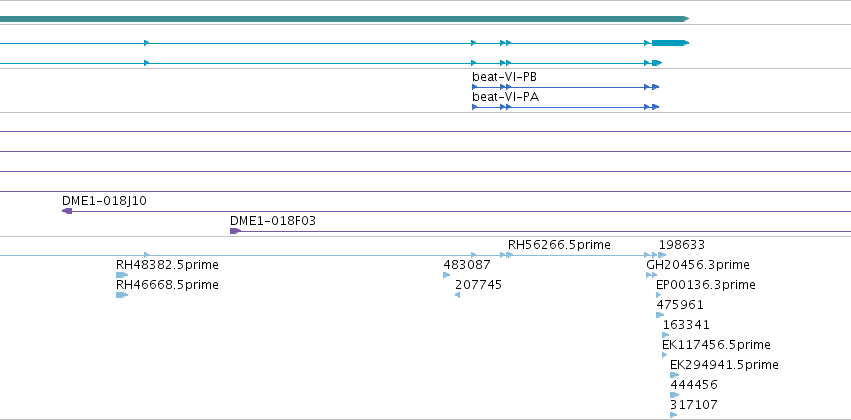Click the beat-VI-PB first exon arrow
Screen dimensions: 851x420
coord(475,87)
